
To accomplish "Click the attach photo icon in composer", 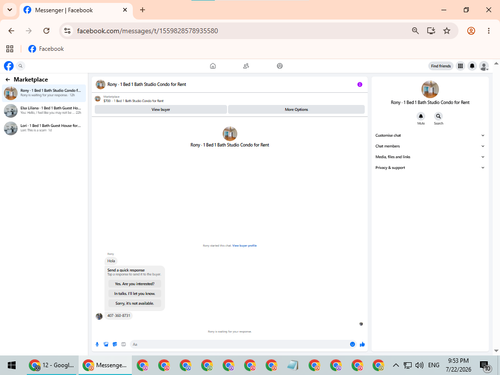I will click(106, 344).
